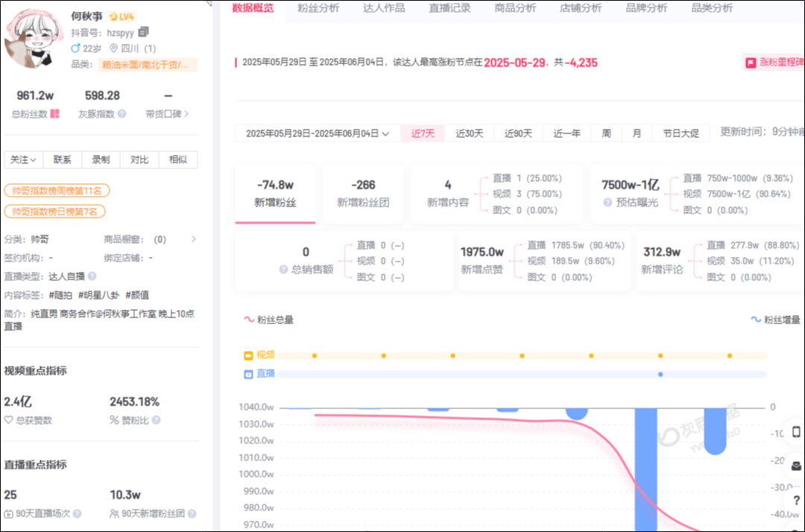Expand the 关注 dropdown button

(x=24, y=159)
